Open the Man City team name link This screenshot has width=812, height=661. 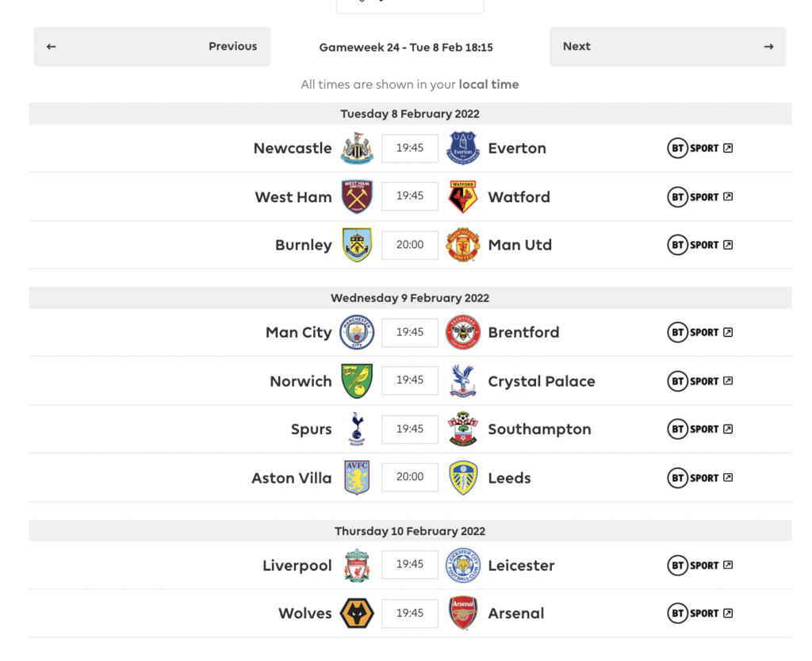coord(298,332)
